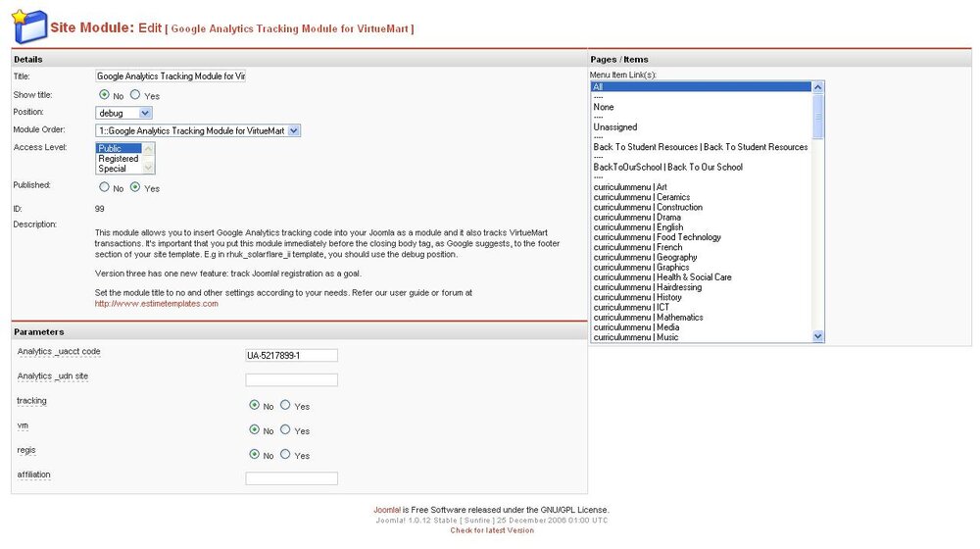This screenshot has width=980, height=549.
Task: Click the Analytics _uacct code label
Action: [59, 351]
